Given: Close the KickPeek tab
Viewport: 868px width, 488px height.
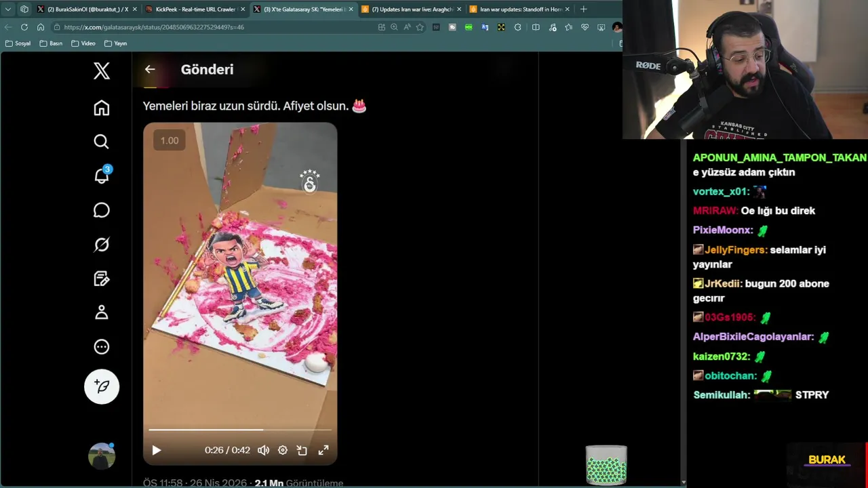Looking at the screenshot, I should 242,9.
